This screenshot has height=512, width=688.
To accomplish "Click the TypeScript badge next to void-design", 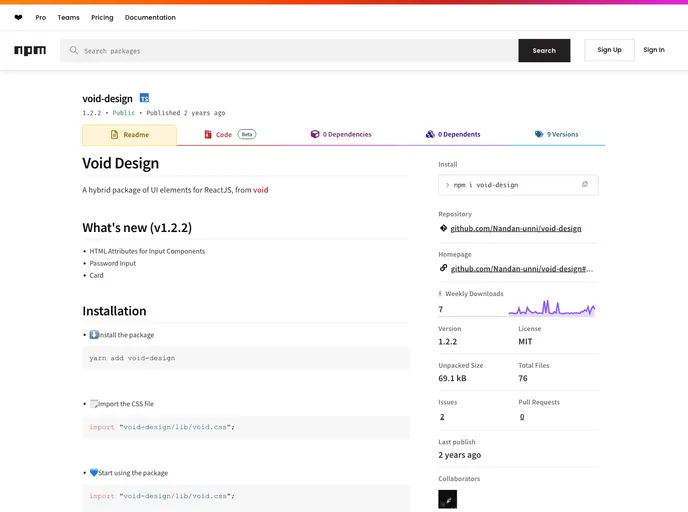I will tap(144, 98).
